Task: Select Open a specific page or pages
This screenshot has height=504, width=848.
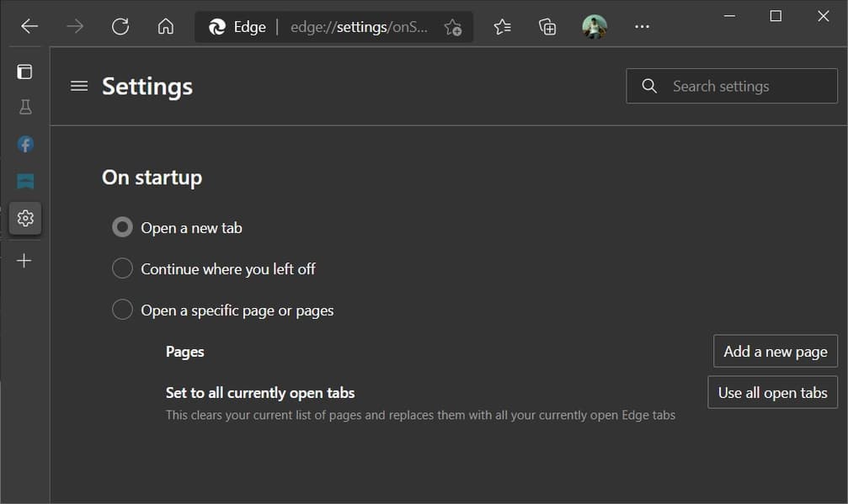Action: pyautogui.click(x=122, y=310)
